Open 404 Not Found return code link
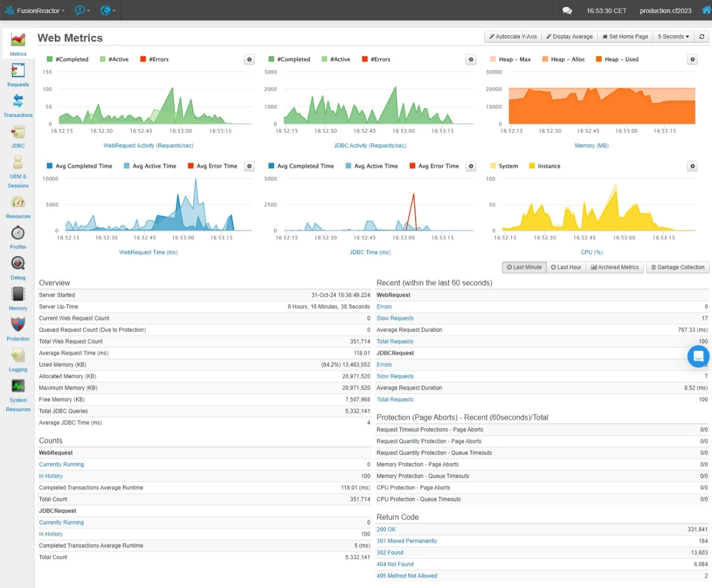 pos(395,565)
